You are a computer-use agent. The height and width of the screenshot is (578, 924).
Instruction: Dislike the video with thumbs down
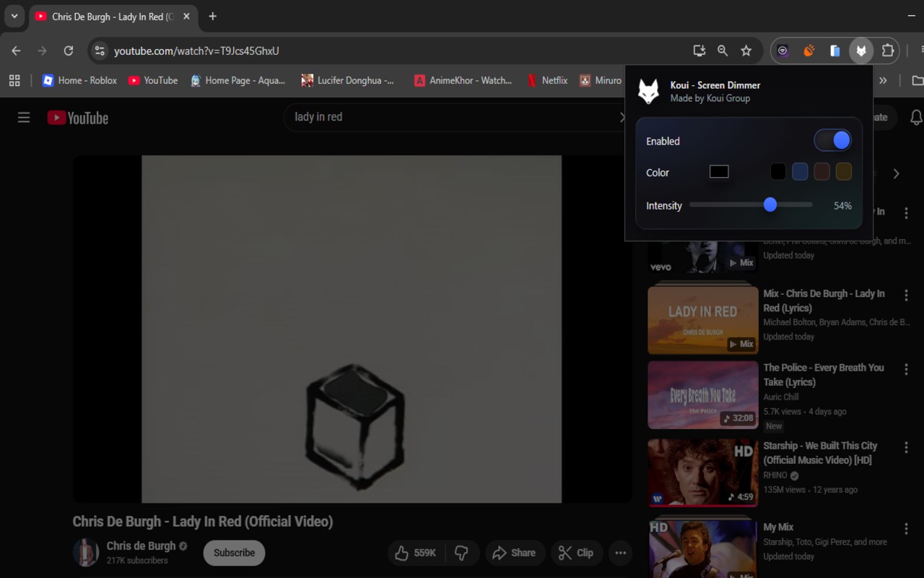[461, 553]
